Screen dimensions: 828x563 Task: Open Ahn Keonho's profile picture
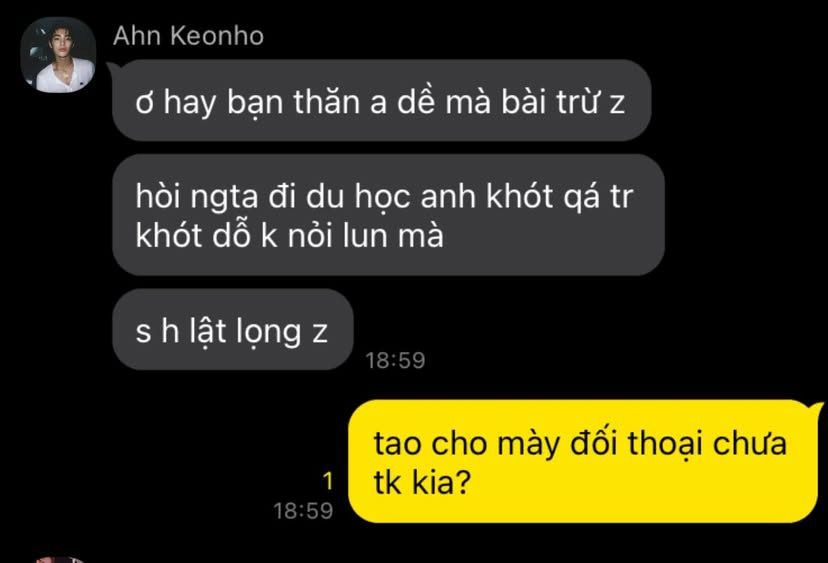(x=58, y=55)
